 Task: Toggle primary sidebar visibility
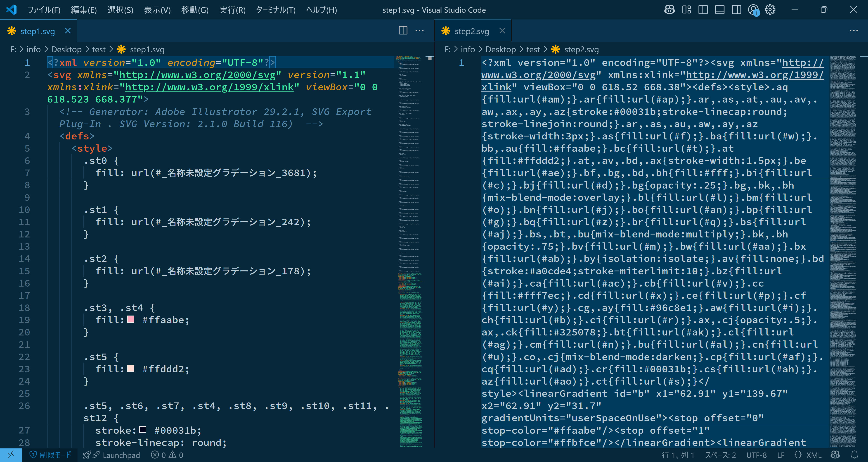click(x=703, y=10)
